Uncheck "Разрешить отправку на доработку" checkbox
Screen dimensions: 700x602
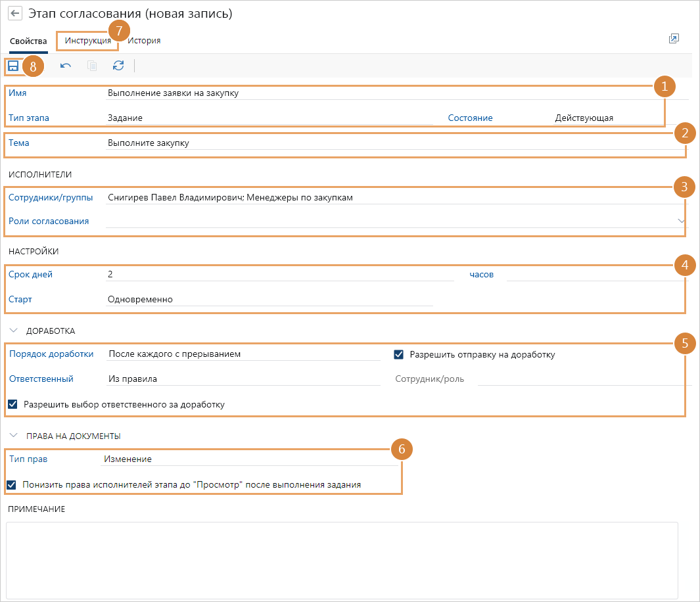398,354
